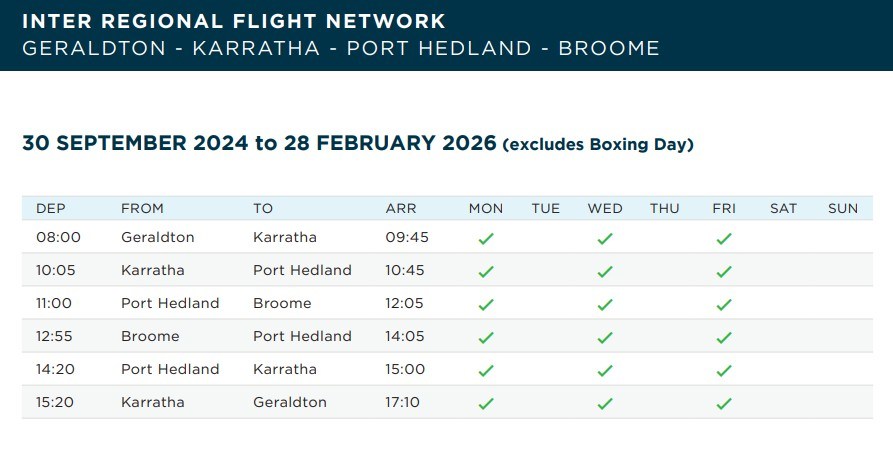Viewport: 893px width, 462px height.
Task: Click the SUN column header
Action: [x=843, y=208]
